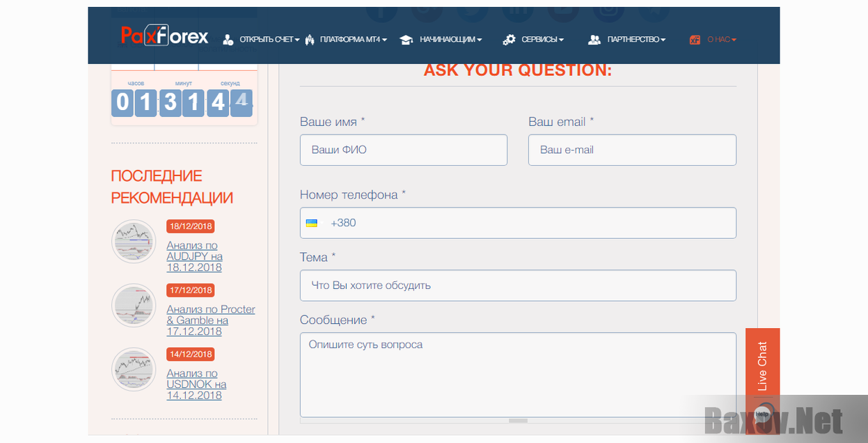Grab the textarea resize handle bar
Viewport: 868px width, 443px height.
[x=518, y=421]
